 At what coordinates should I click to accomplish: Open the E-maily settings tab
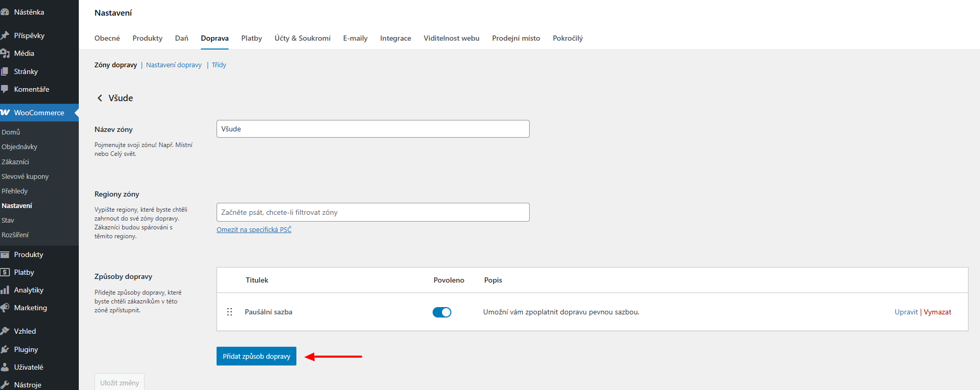click(x=355, y=38)
